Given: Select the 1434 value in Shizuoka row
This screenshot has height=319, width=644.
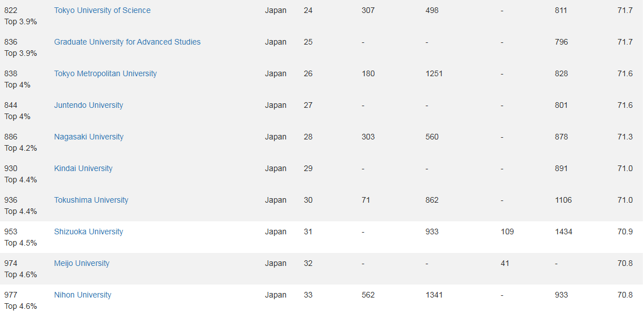Looking at the screenshot, I should [563, 231].
